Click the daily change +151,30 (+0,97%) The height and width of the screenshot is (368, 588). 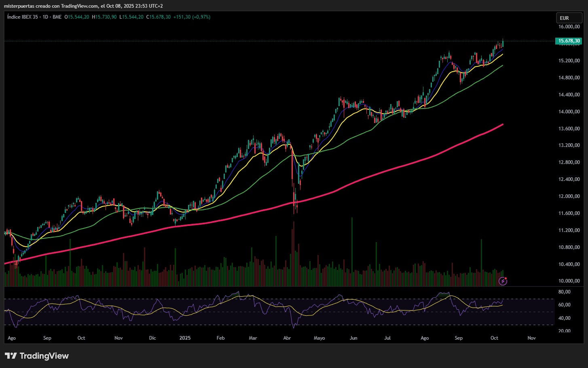192,17
